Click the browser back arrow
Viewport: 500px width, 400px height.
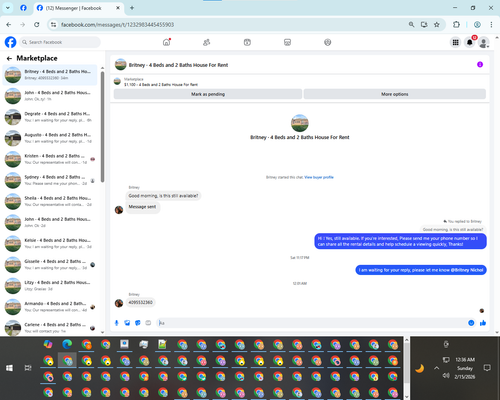9,25
